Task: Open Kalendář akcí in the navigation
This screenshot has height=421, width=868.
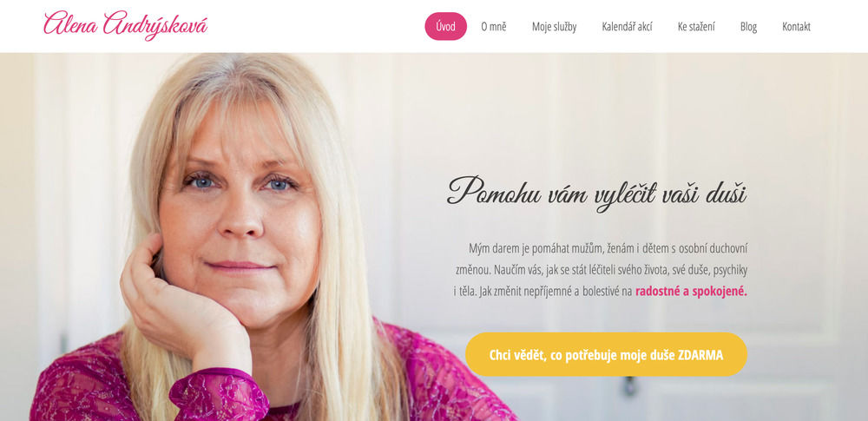Action: (x=627, y=27)
